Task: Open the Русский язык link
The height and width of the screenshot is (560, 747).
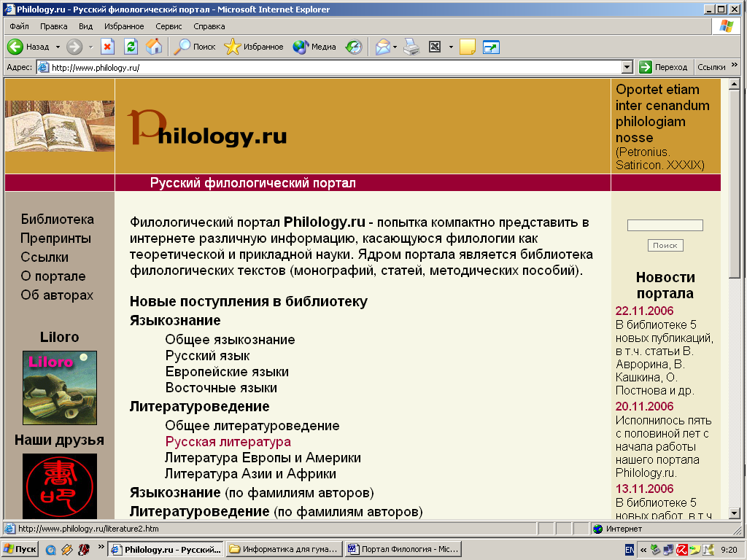Action: (x=207, y=356)
